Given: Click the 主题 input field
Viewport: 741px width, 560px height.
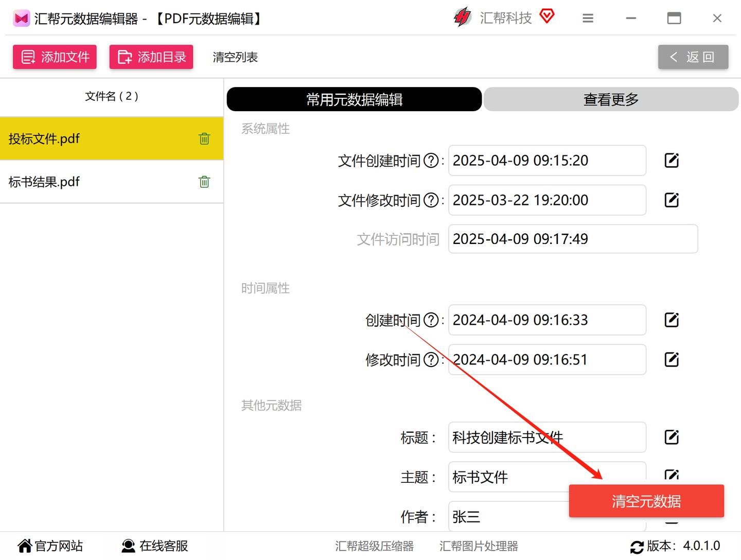Looking at the screenshot, I should pos(547,477).
